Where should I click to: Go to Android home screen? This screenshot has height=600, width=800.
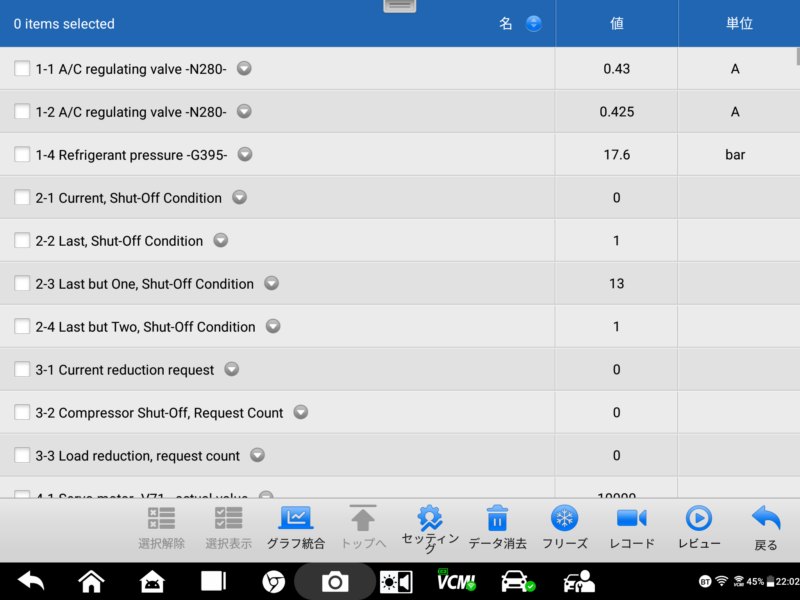tap(91, 581)
